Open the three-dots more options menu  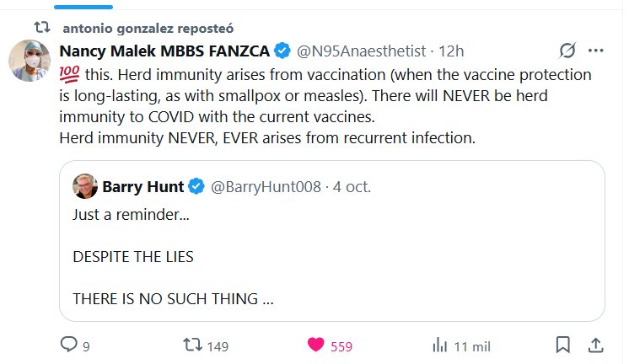tap(595, 51)
